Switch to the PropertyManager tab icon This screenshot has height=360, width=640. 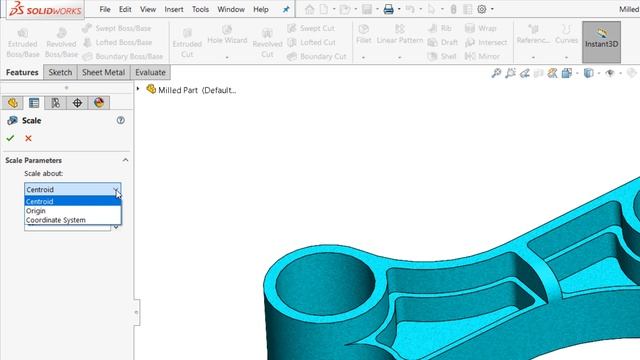click(34, 103)
